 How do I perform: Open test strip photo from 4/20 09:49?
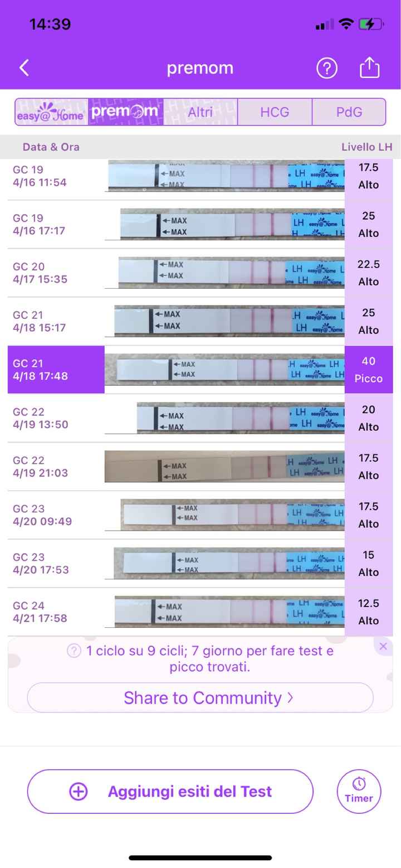[232, 515]
